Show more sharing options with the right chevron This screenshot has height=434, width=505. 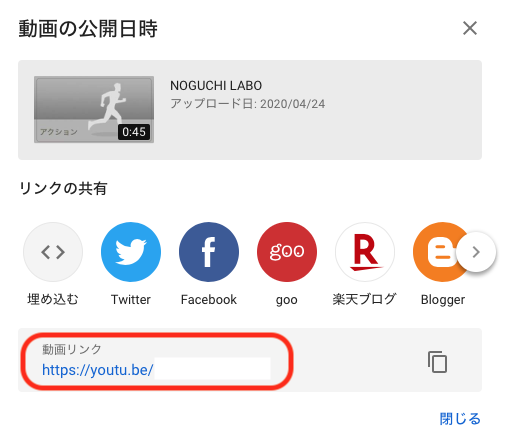pyautogui.click(x=476, y=252)
